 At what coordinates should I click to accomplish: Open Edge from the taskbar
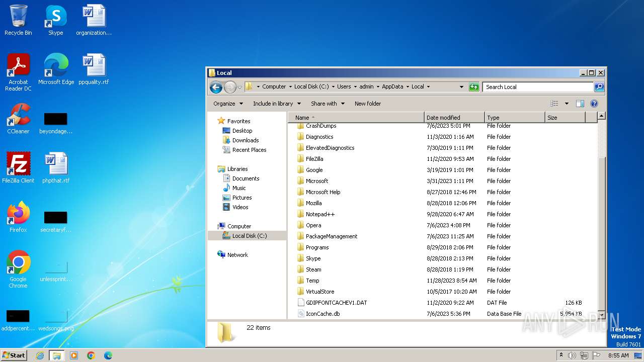[108, 355]
